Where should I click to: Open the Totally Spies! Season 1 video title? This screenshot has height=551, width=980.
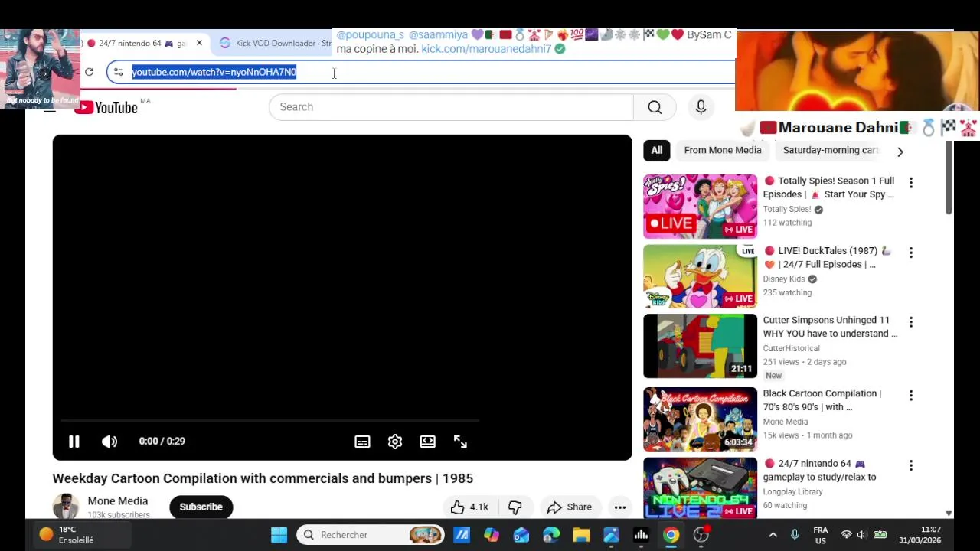tap(829, 187)
